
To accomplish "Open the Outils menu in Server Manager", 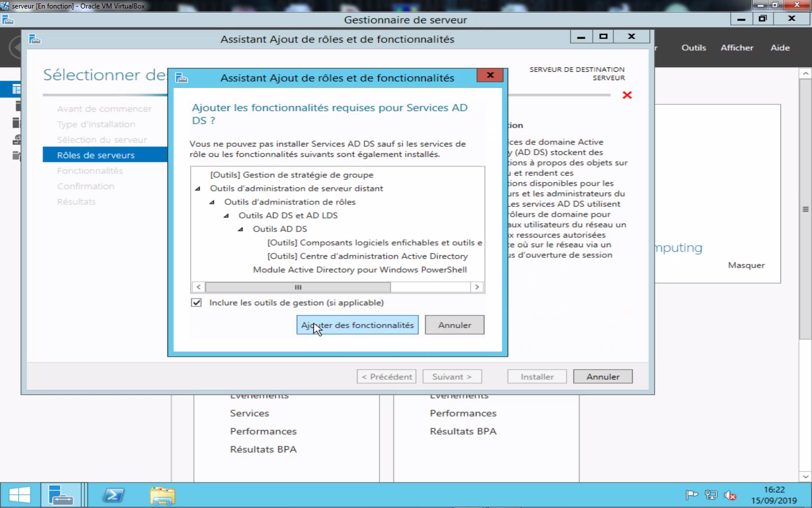I will (x=694, y=47).
